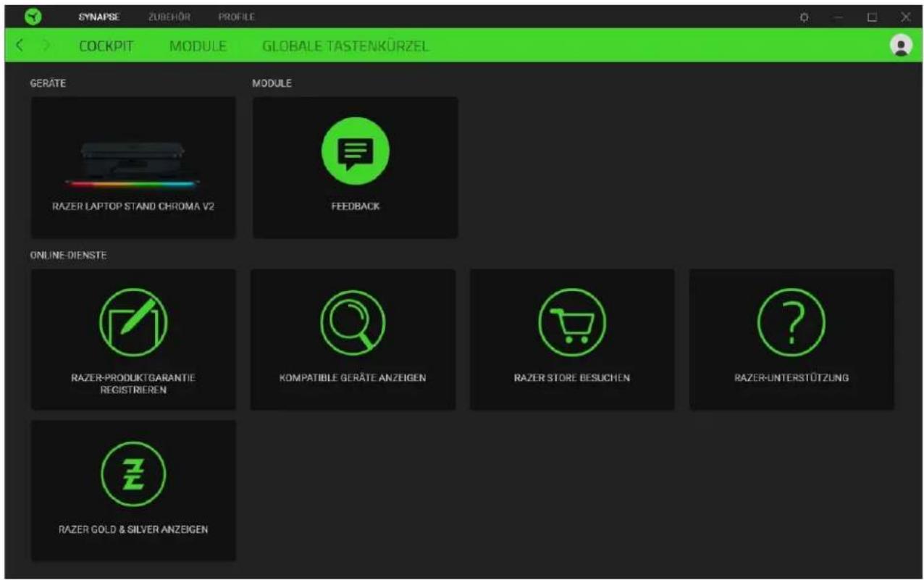Select the MODULE subtab

(198, 46)
